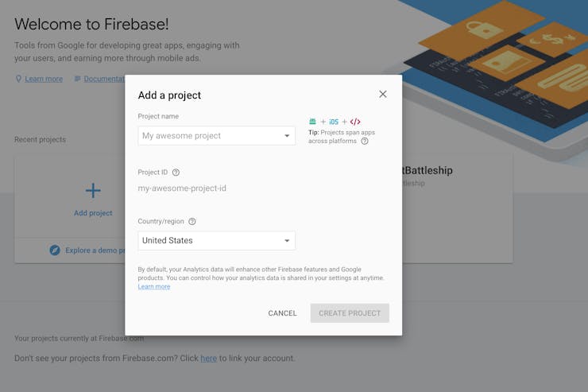Click the Android platform icon

312,122
